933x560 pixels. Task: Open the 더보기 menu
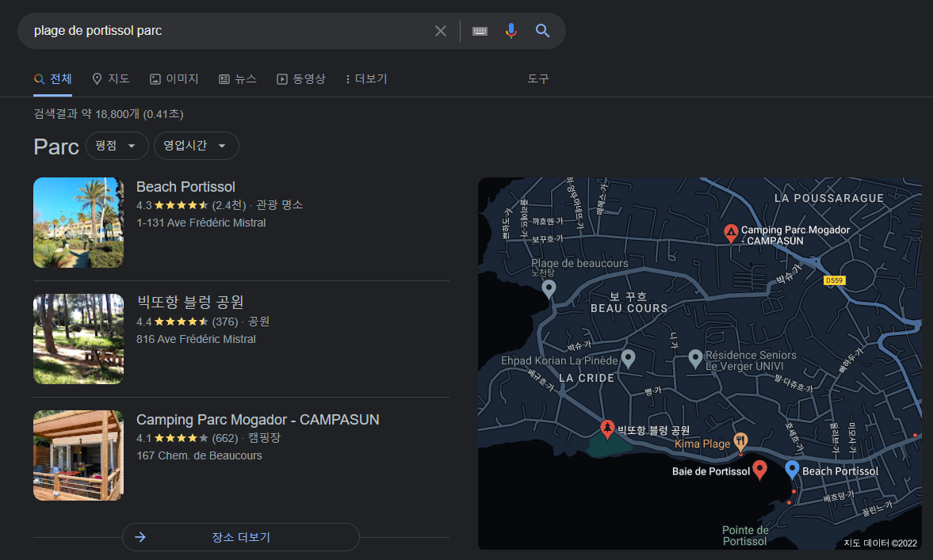coord(366,79)
